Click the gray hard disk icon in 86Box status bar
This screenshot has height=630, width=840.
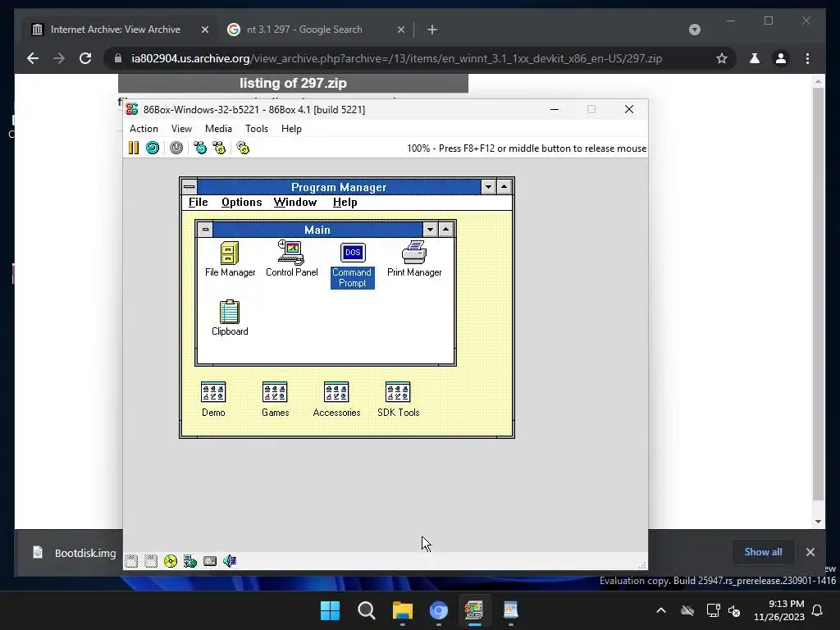pos(210,561)
